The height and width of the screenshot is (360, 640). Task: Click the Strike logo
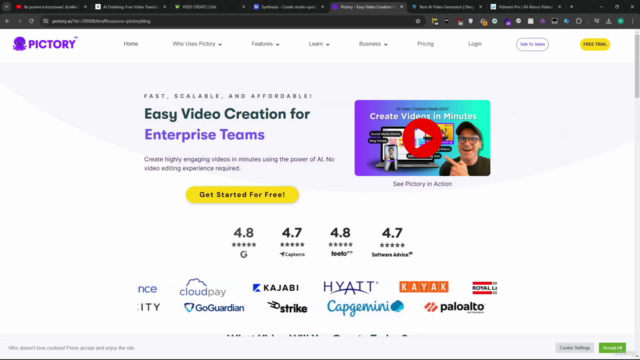click(287, 307)
